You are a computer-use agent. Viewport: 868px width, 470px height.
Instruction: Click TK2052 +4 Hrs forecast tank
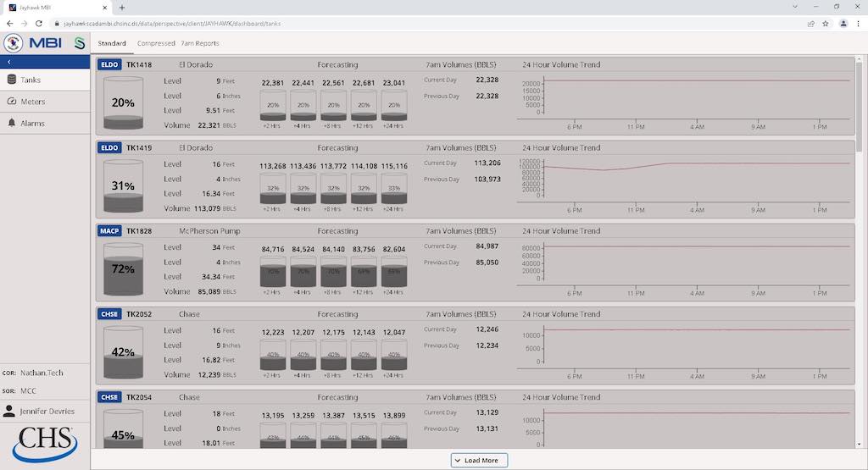tap(303, 355)
